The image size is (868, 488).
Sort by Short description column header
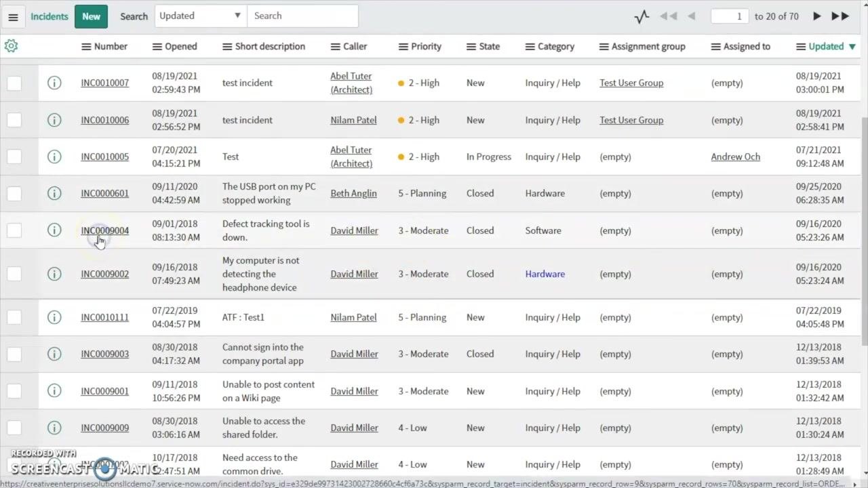point(270,47)
